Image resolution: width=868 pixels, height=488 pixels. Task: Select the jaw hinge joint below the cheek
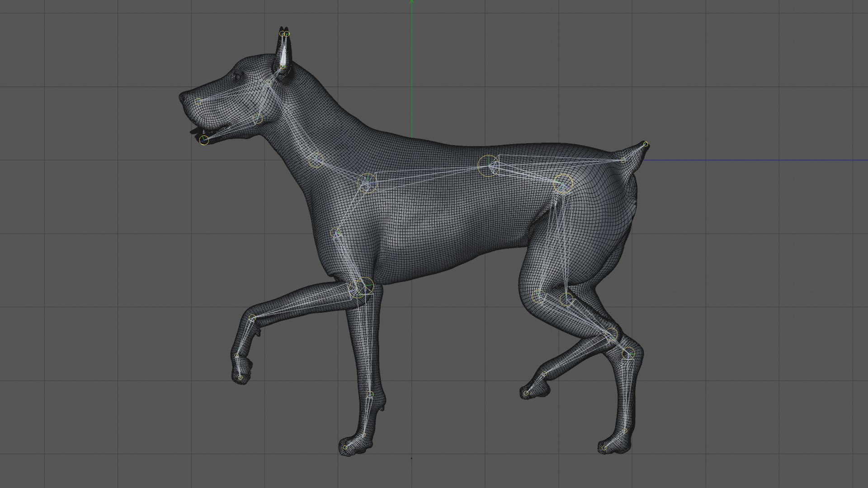coord(258,119)
